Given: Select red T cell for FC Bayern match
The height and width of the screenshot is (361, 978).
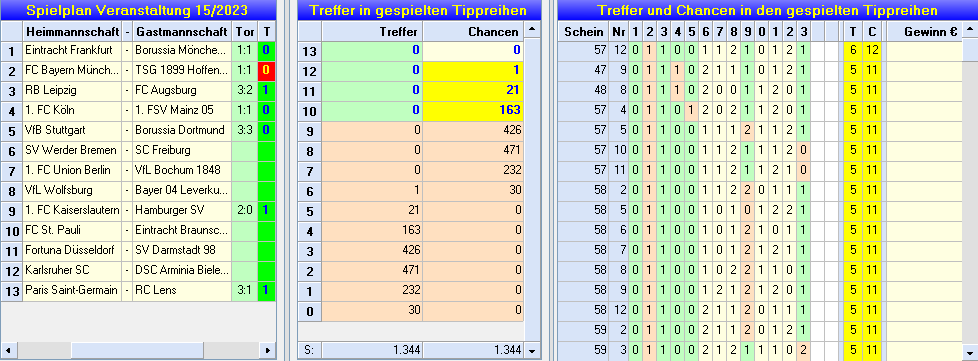Looking at the screenshot, I should point(266,70).
